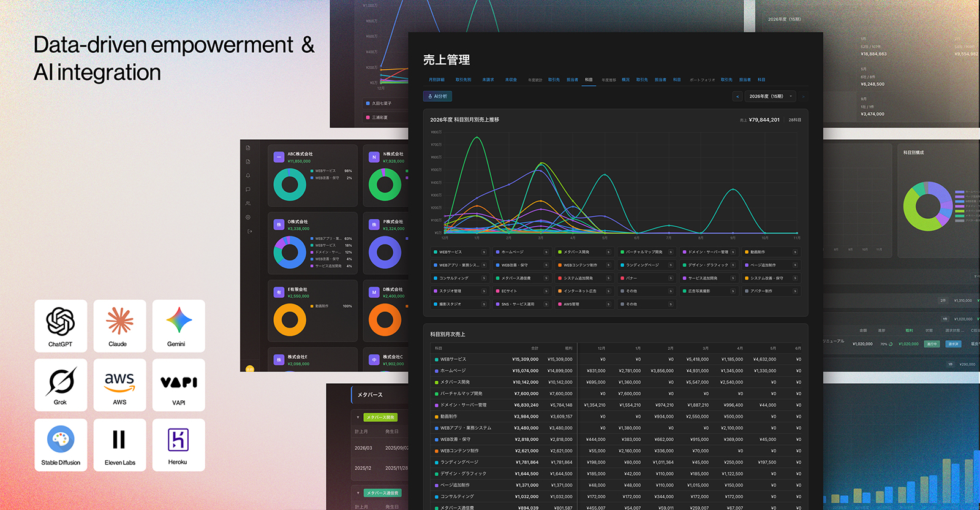Click the logout icon in sidebar

[249, 231]
